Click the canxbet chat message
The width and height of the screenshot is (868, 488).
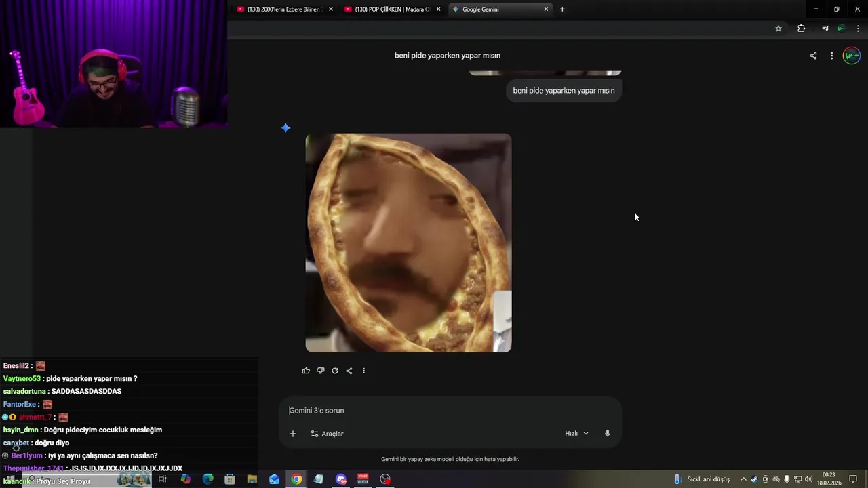pos(36,443)
